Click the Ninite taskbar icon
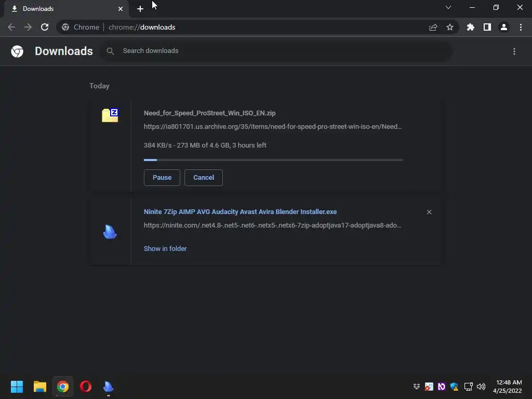532x399 pixels. [109, 387]
